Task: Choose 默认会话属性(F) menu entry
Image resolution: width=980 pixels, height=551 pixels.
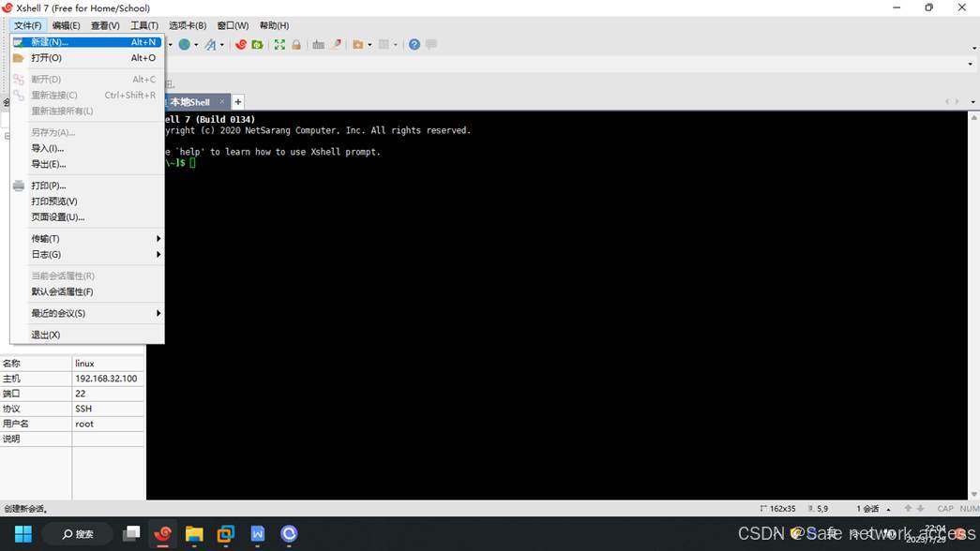Action: point(87,291)
